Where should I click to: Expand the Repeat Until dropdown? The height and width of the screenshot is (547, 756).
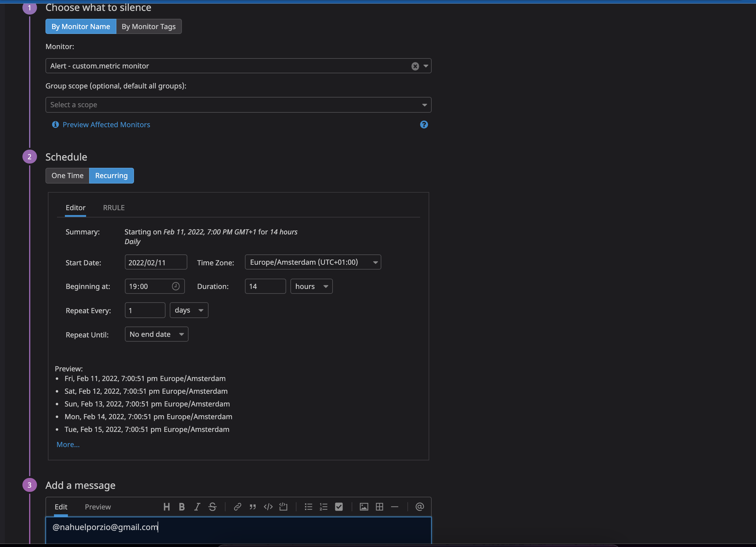[x=156, y=334]
